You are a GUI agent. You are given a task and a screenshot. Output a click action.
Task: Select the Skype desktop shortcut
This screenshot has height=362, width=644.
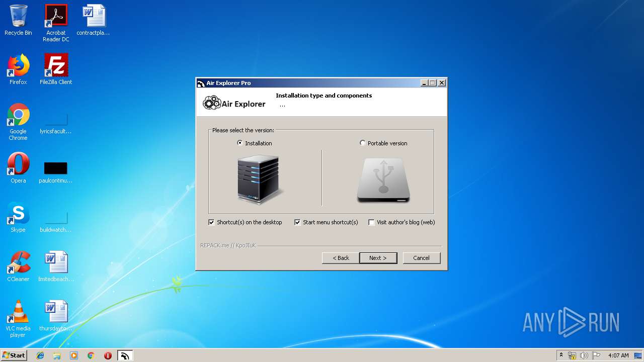click(18, 217)
